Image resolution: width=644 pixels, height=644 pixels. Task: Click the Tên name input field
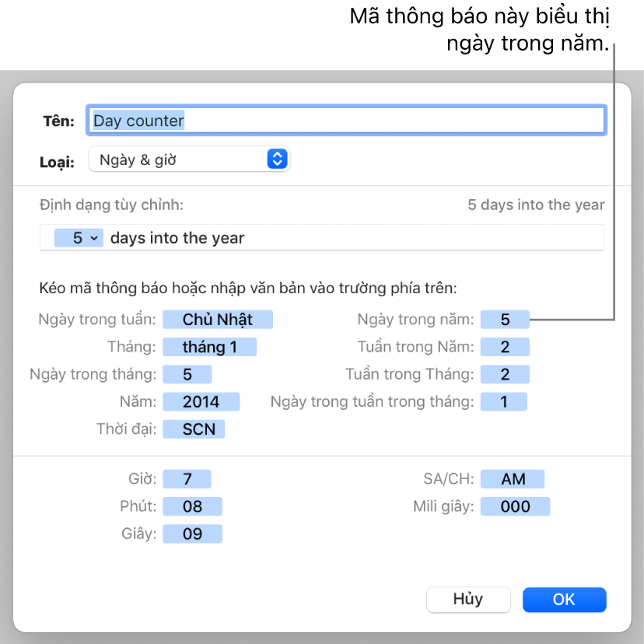coord(346,121)
